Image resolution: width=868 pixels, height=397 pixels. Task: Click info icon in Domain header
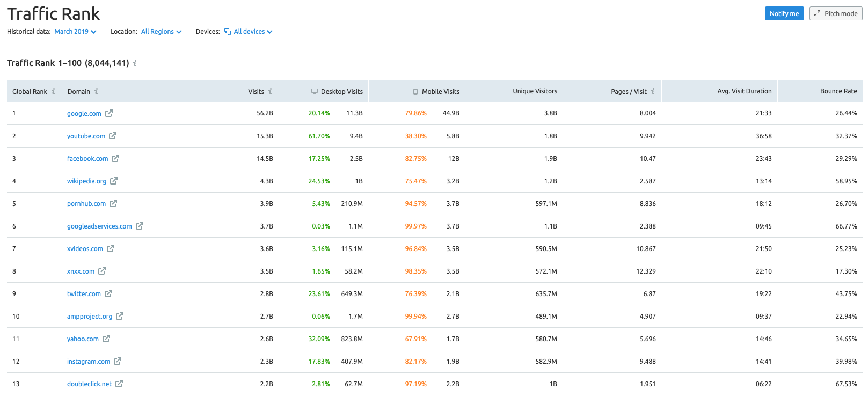tap(96, 91)
